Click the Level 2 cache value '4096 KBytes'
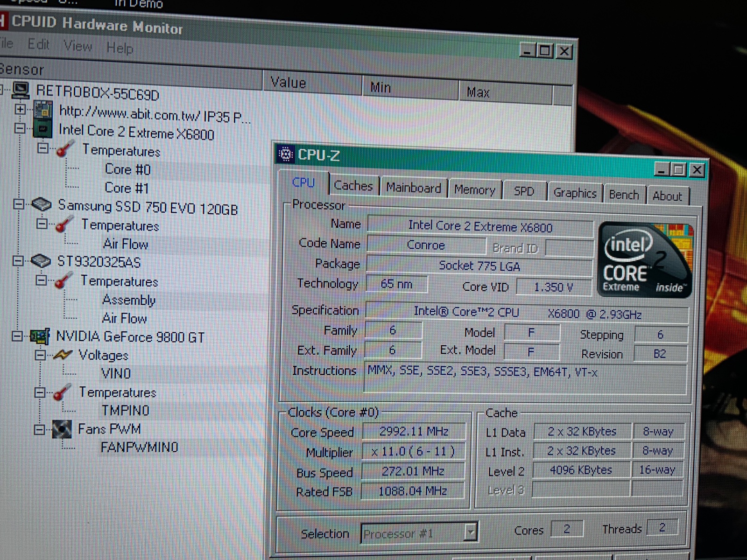Viewport: 747px width, 560px height. pos(581,470)
